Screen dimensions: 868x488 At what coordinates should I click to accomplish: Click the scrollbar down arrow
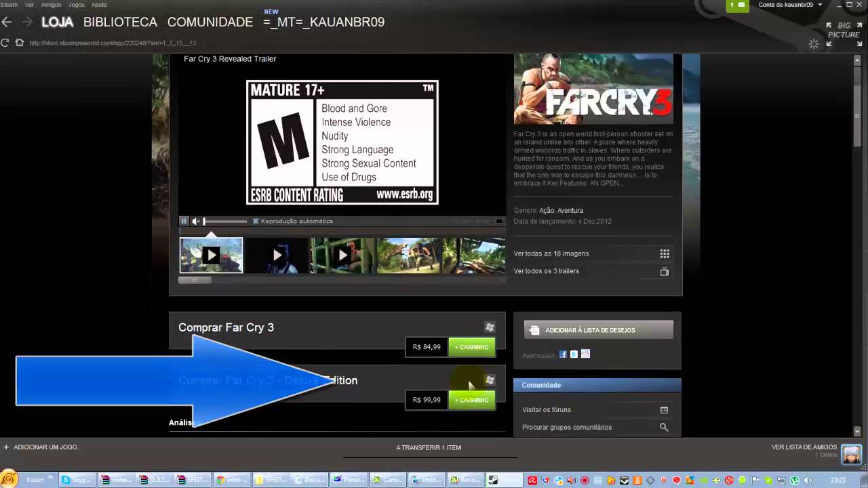(x=857, y=432)
